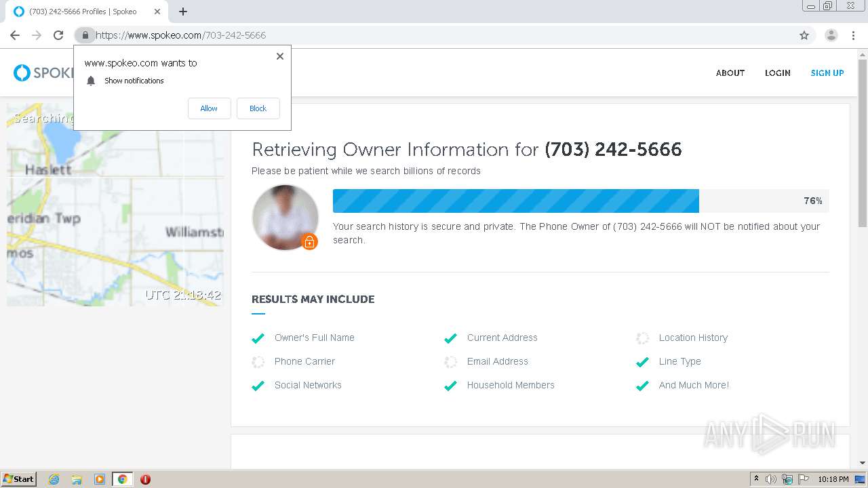Click checkmark beside And Much More!

642,386
